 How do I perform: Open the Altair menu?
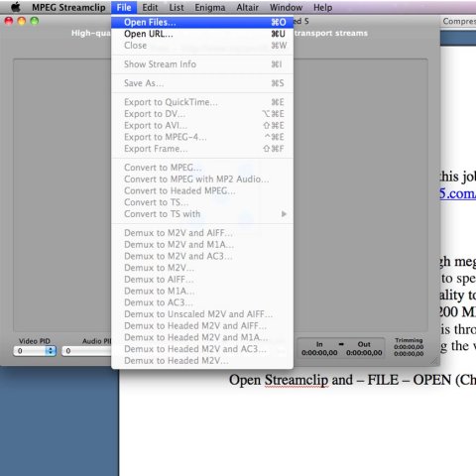[x=247, y=7]
